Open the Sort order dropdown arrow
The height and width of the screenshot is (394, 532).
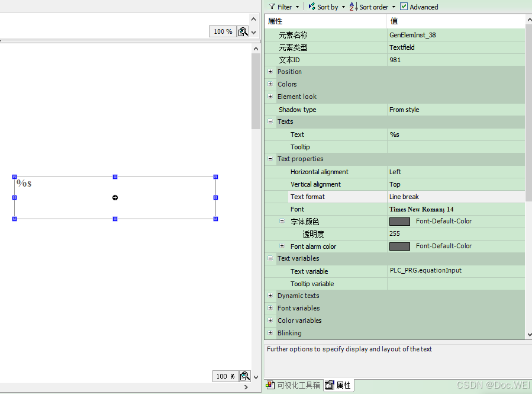(394, 7)
